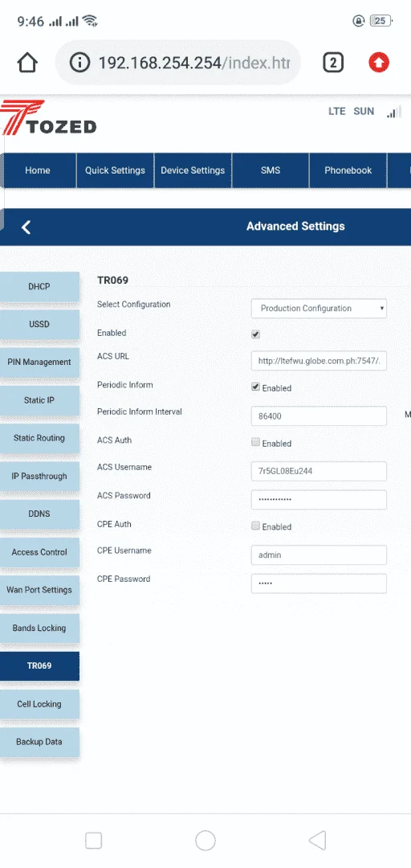411x868 pixels.
Task: Toggle the ACS Auth Enabled checkbox
Action: tap(255, 442)
